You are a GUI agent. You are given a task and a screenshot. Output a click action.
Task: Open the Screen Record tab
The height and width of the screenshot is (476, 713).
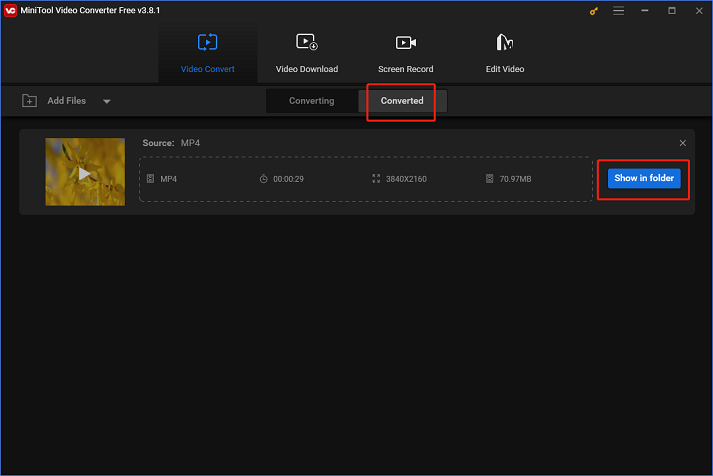(406, 53)
